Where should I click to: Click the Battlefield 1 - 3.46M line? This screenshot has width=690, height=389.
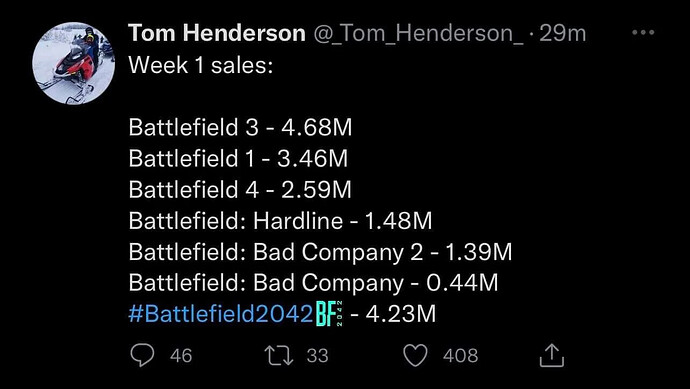[x=238, y=158]
